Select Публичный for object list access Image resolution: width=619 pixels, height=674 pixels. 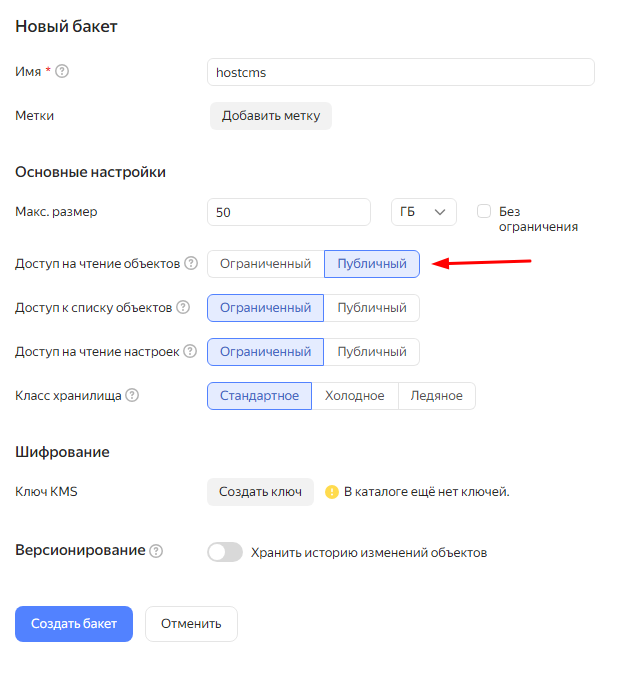[372, 308]
